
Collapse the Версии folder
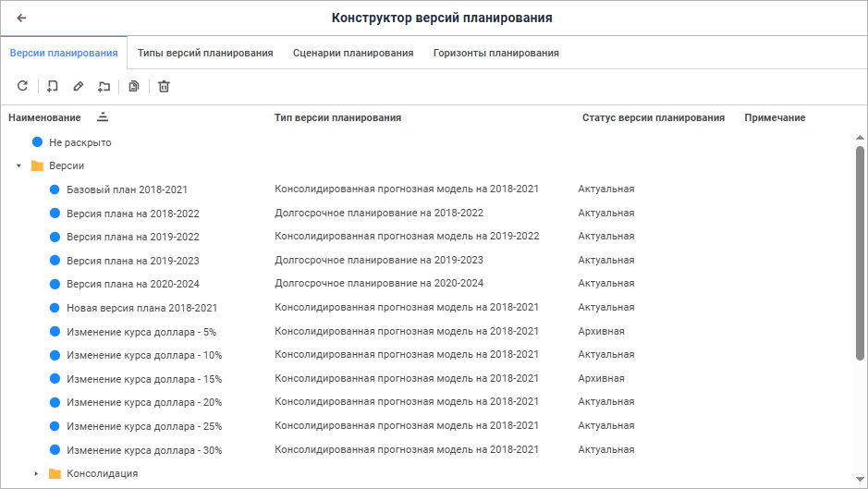pos(18,165)
